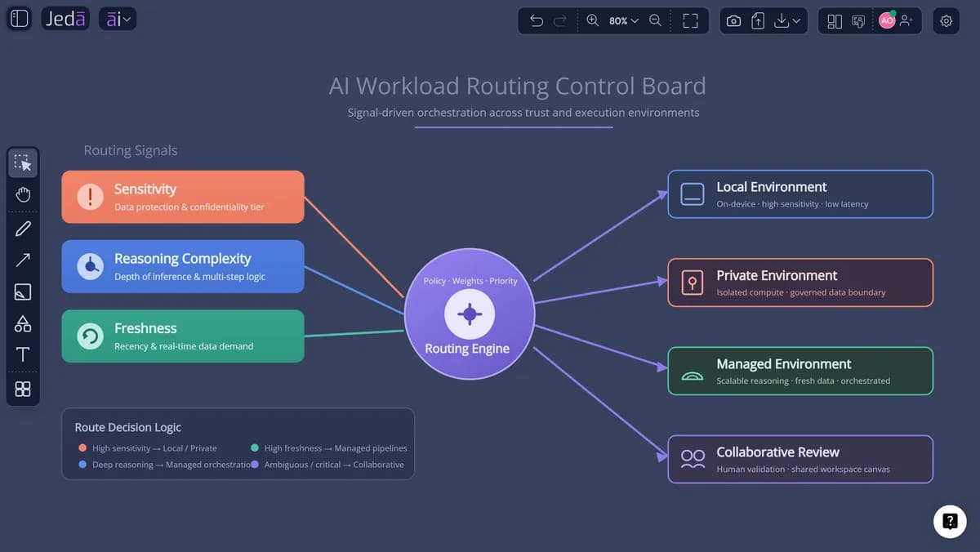Click 'High sensitivity → Local / Private' legend
980x552 pixels.
tap(154, 448)
